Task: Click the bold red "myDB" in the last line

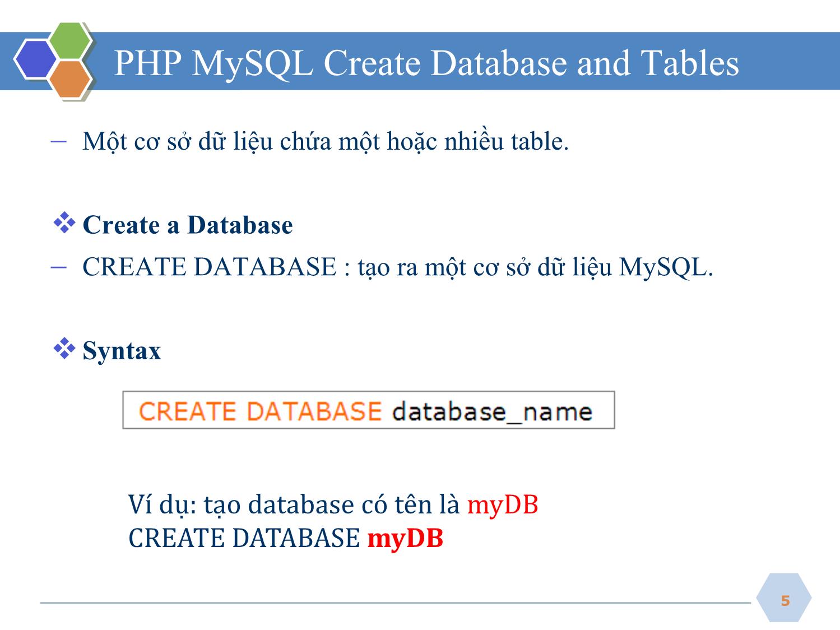Action: pos(405,538)
